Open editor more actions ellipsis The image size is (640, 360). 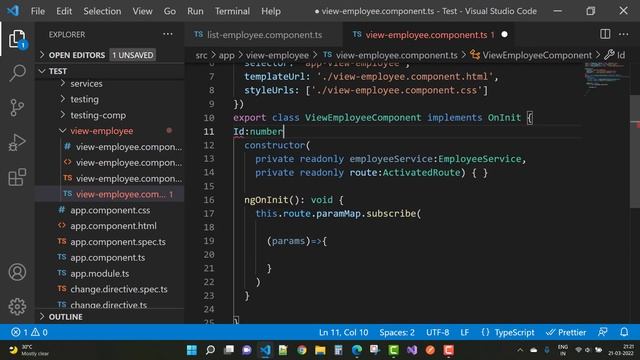(x=623, y=34)
